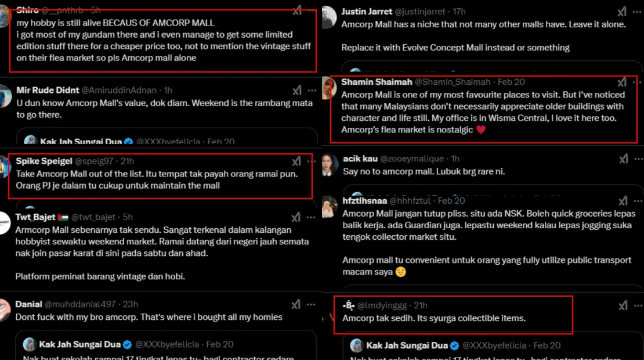
Task: Open quoted Kak Jah Sungai Dua tweet under Danial
Action: pyautogui.click(x=166, y=345)
